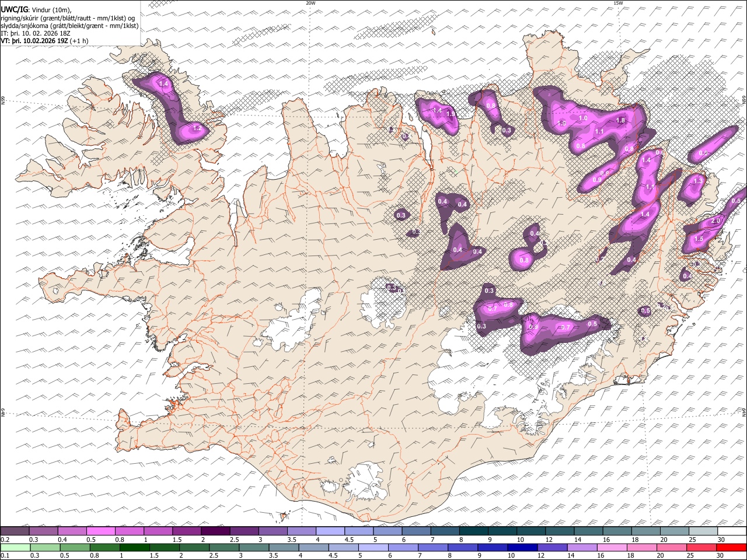Click the white 30 swatch in upper legend row
The width and height of the screenshot is (747, 560).
point(732,531)
